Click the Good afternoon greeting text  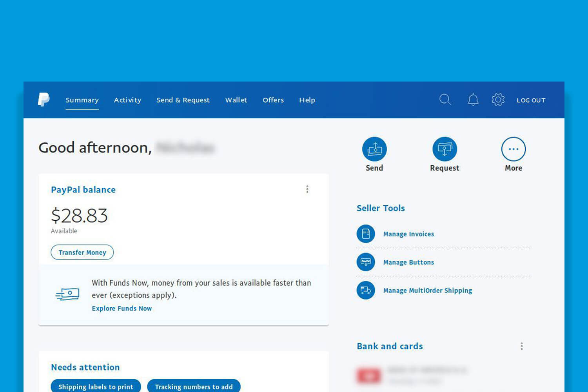coord(95,148)
